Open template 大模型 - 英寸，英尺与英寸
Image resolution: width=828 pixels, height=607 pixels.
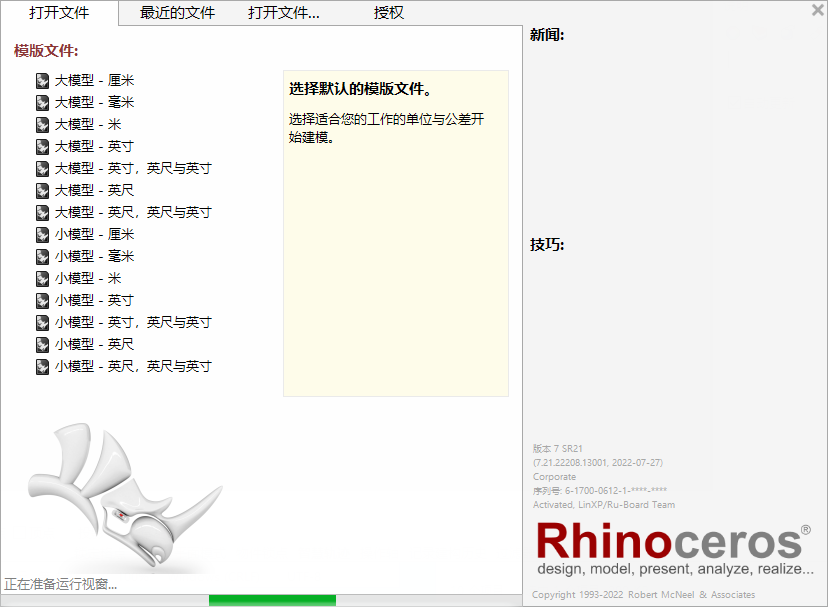[133, 168]
